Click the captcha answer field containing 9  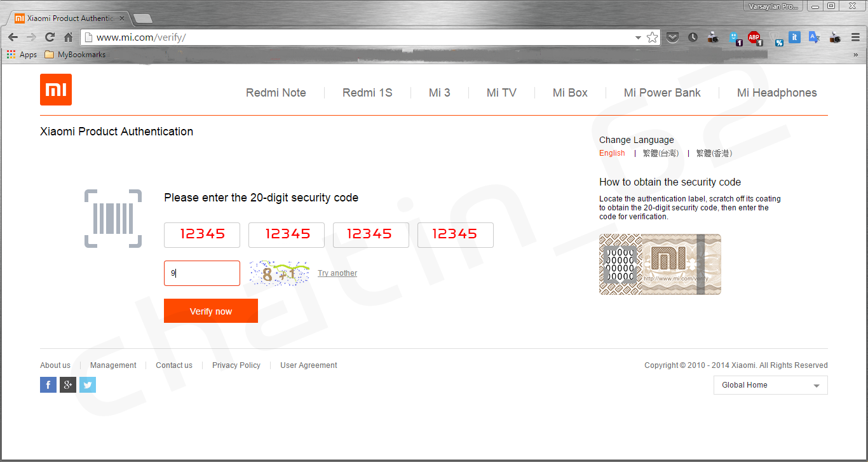pos(202,273)
